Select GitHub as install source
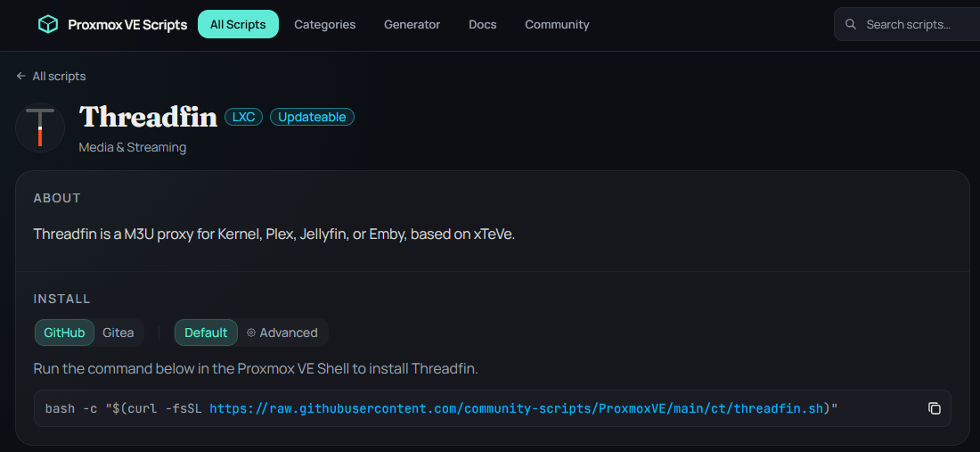Viewport: 980px width, 452px height. tap(64, 333)
